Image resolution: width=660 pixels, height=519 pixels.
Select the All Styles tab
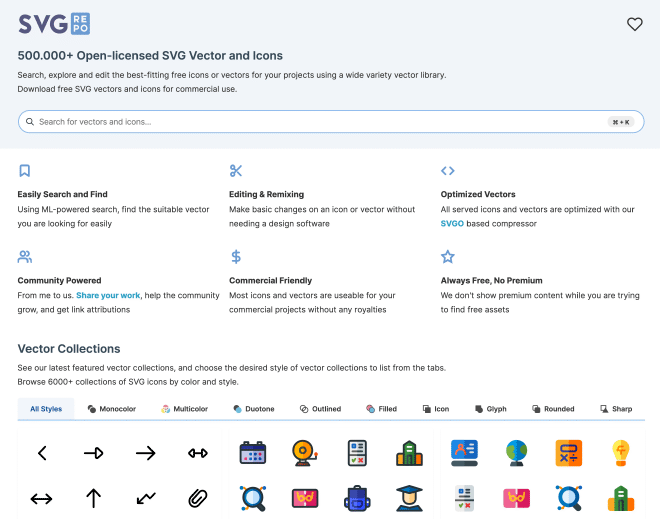pyautogui.click(x=46, y=409)
